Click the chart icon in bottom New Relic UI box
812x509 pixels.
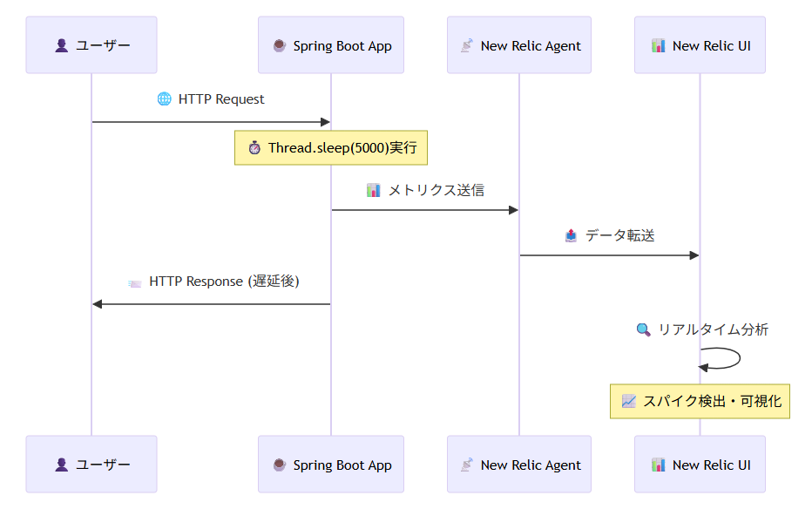coord(658,465)
